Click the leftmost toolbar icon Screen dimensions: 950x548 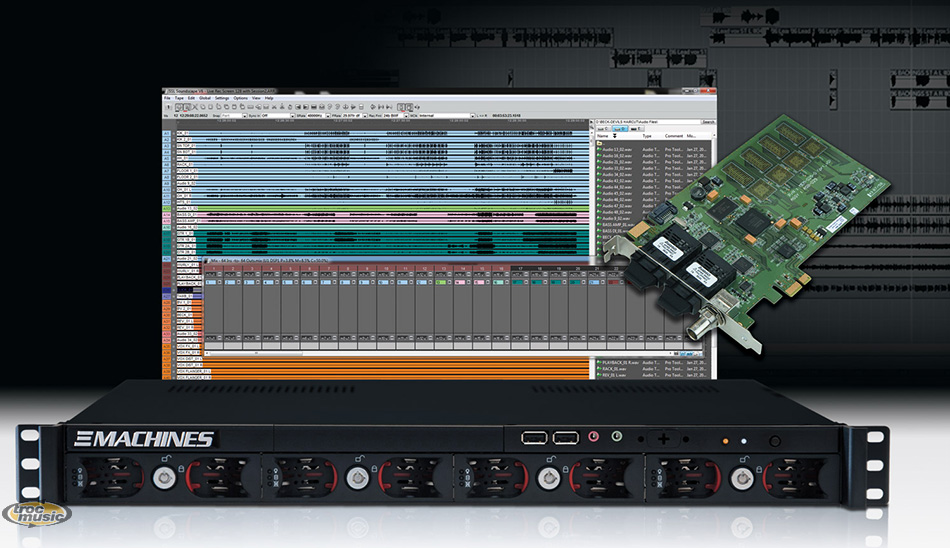coord(168,107)
